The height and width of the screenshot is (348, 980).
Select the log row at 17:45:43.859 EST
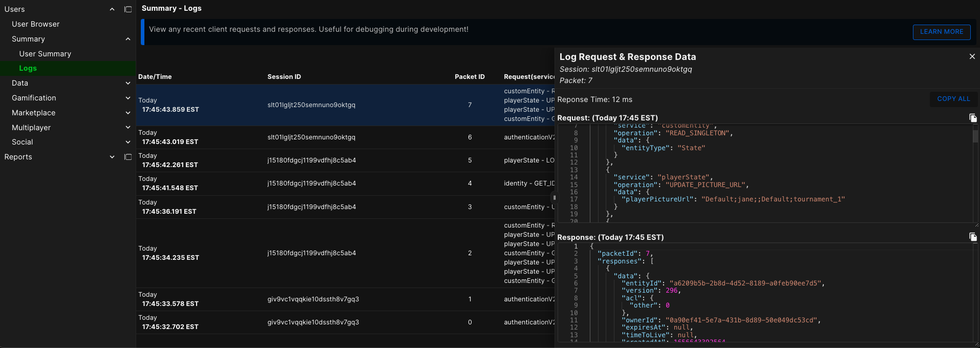coord(346,105)
